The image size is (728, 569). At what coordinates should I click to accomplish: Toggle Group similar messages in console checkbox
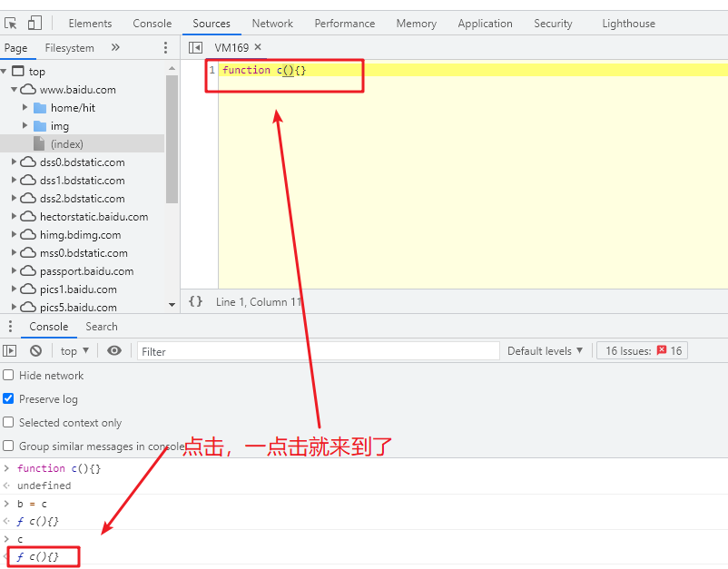tap(8, 446)
